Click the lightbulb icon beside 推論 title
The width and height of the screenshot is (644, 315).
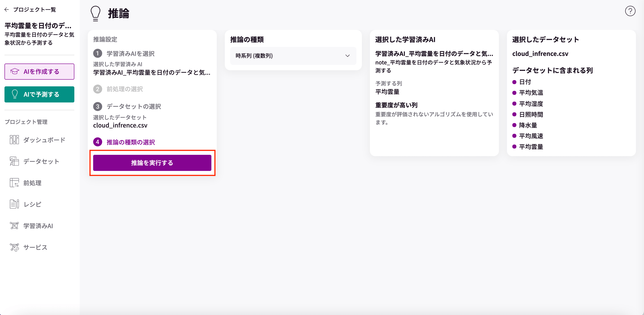(95, 13)
